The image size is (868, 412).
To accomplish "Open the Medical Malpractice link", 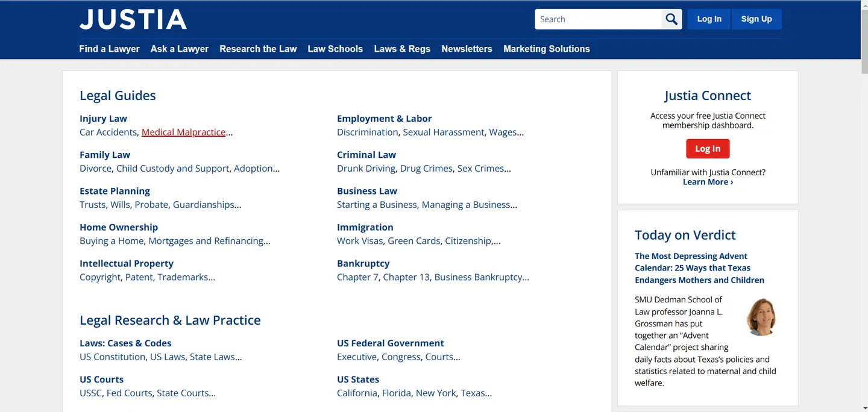I will click(183, 132).
